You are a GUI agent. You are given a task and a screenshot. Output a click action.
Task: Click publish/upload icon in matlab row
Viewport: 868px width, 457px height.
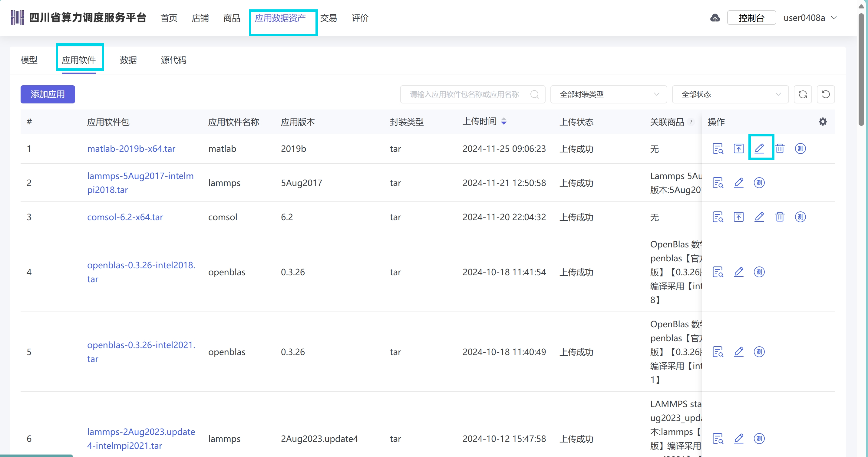(x=738, y=149)
